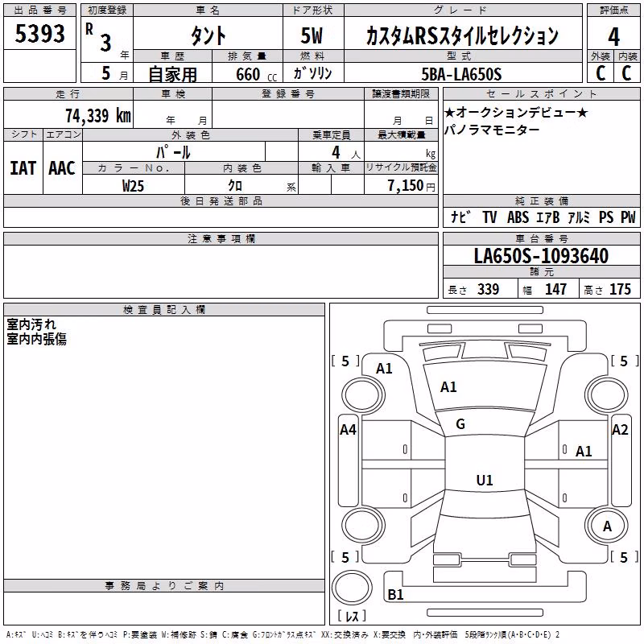Click the interior color クロ
The height and width of the screenshot is (644, 644).
click(235, 185)
